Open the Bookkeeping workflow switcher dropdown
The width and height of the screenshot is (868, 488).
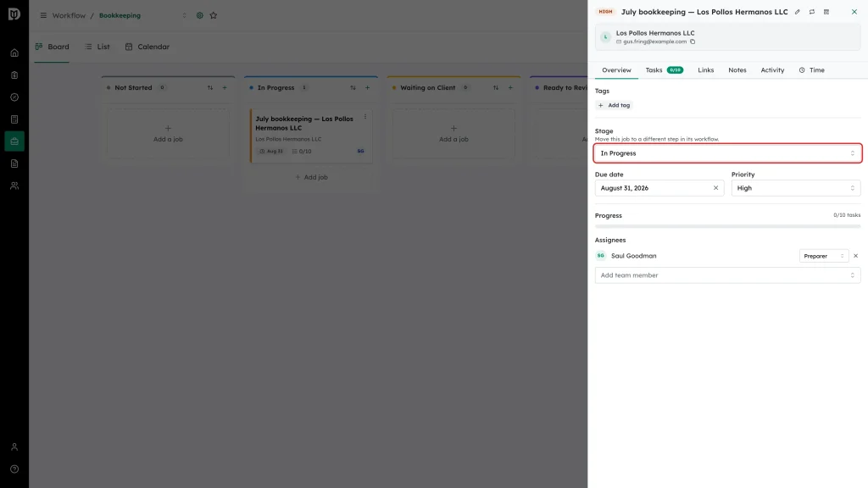184,15
